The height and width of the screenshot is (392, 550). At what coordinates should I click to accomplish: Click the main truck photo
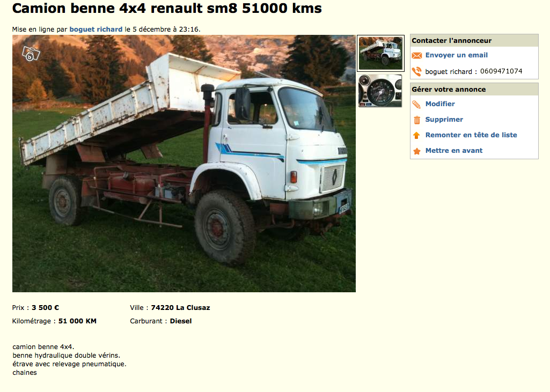pos(184,164)
